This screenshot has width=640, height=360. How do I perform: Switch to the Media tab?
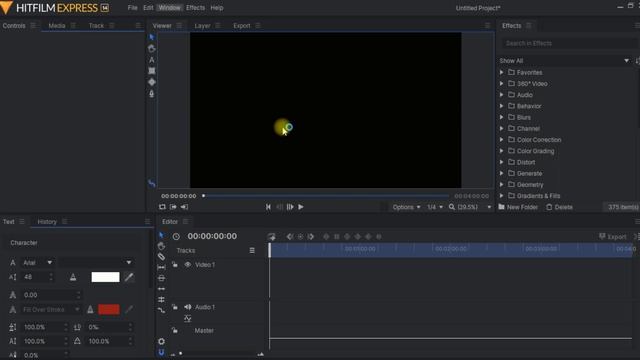pyautogui.click(x=57, y=26)
